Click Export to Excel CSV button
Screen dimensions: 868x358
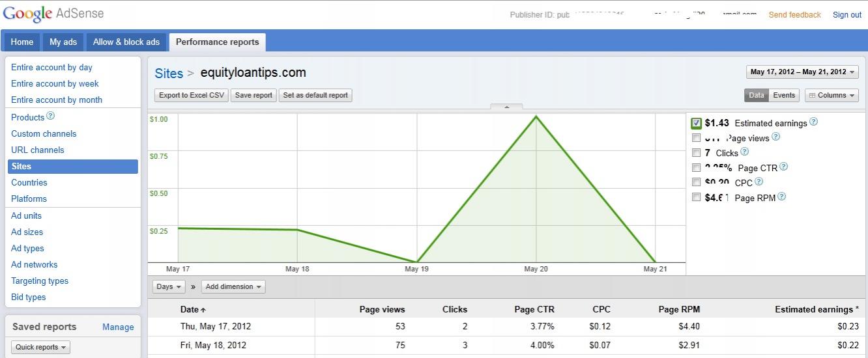(x=192, y=95)
